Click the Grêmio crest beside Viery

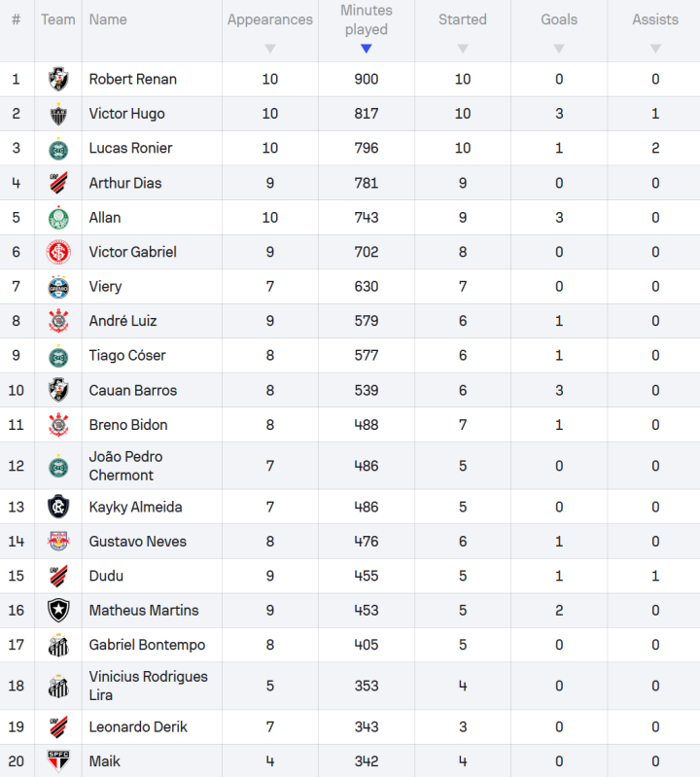pos(58,287)
